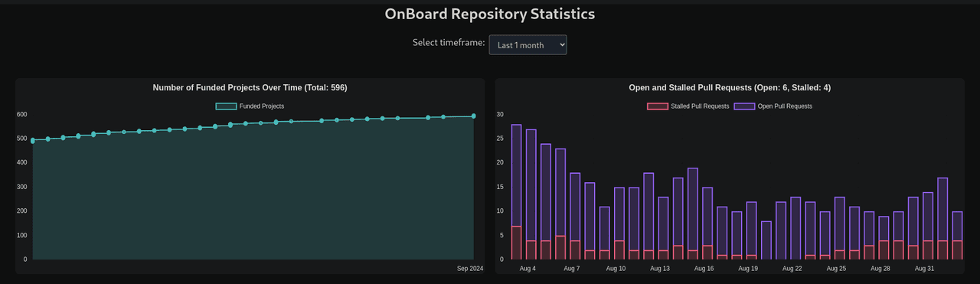Click the 'Aug 16' axis label
The image size is (980, 284).
coord(704,269)
